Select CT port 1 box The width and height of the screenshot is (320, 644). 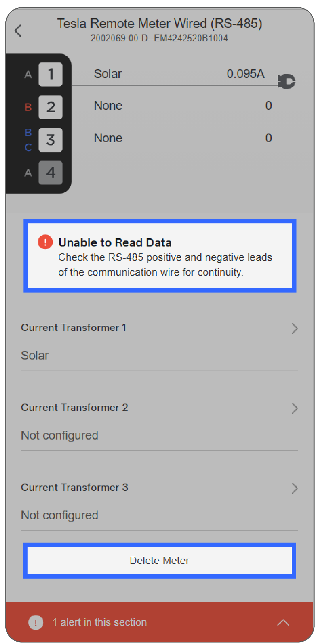pyautogui.click(x=51, y=74)
